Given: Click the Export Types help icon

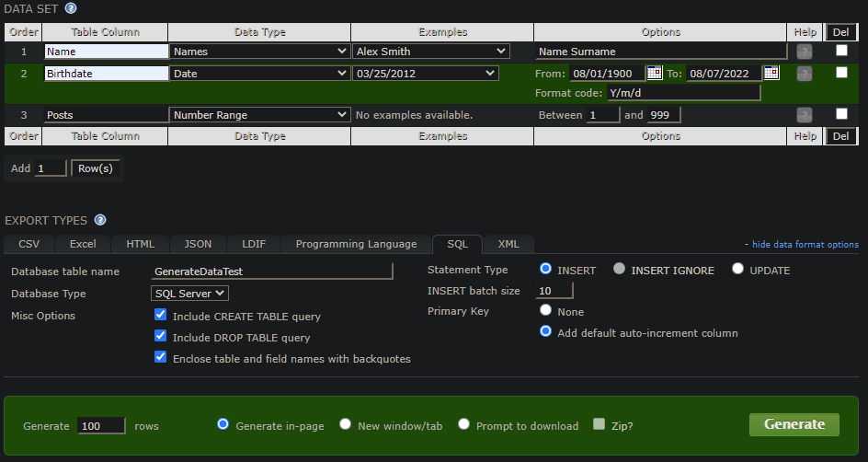Looking at the screenshot, I should (x=100, y=220).
